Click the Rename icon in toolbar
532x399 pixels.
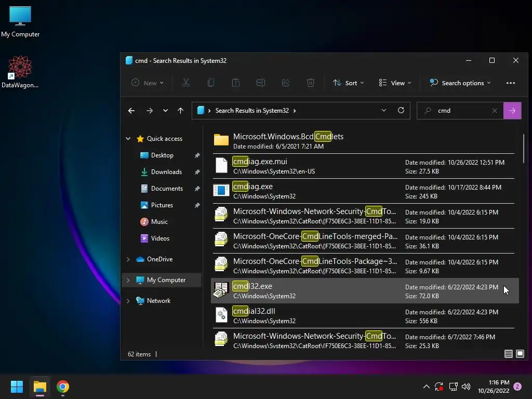(261, 83)
